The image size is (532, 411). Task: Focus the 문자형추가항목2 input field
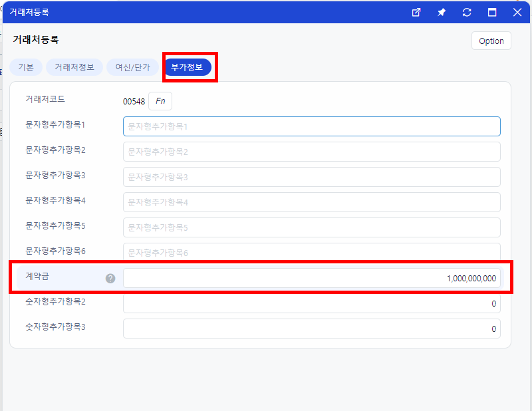311,152
